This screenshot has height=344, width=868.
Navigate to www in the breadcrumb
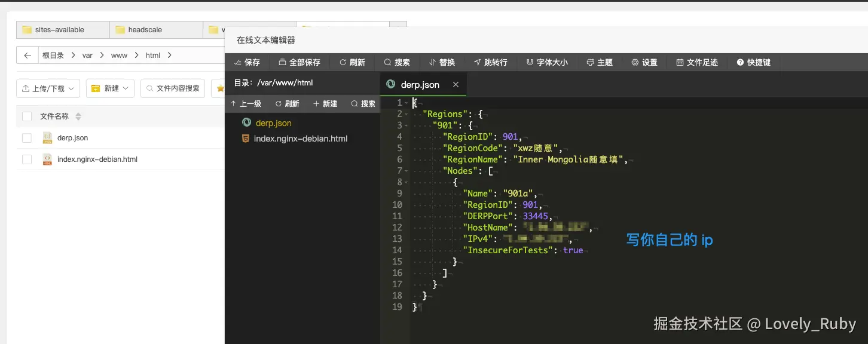point(119,55)
